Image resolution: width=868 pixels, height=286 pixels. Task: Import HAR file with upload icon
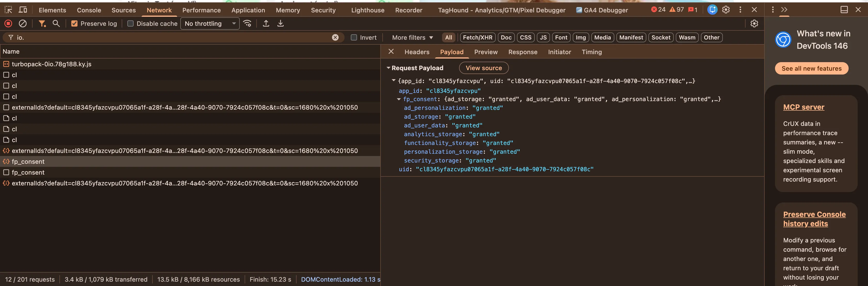tap(266, 23)
